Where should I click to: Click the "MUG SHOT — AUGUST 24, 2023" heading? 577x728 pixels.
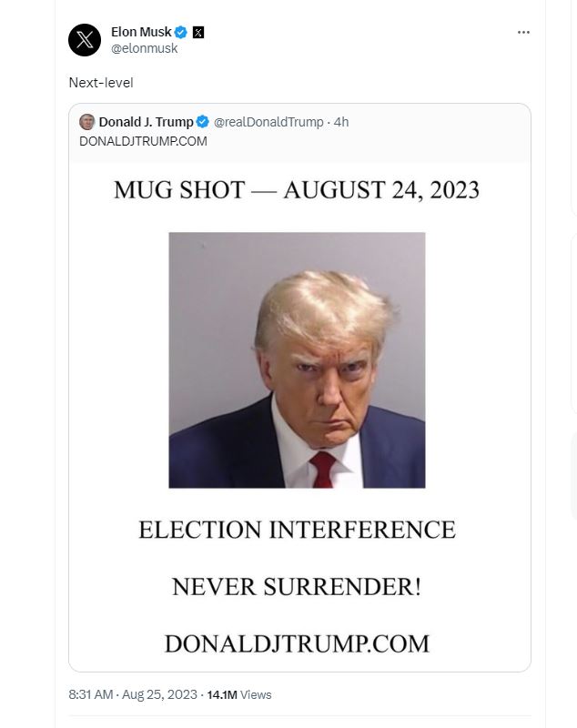point(297,190)
